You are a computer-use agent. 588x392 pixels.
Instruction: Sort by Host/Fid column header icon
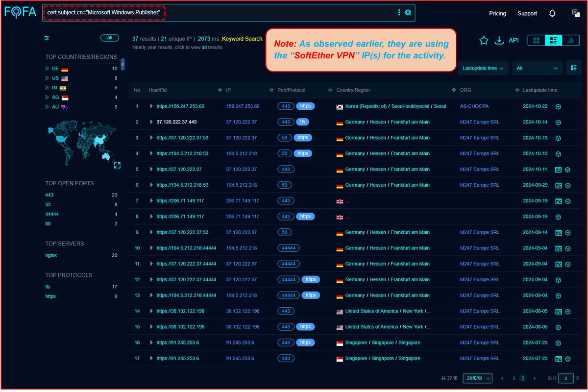220,90
